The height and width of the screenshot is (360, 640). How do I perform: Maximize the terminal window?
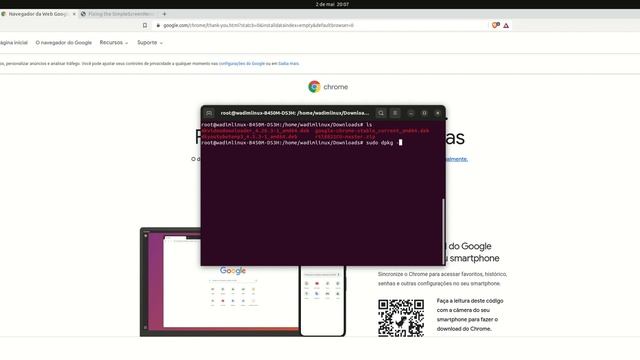click(424, 113)
